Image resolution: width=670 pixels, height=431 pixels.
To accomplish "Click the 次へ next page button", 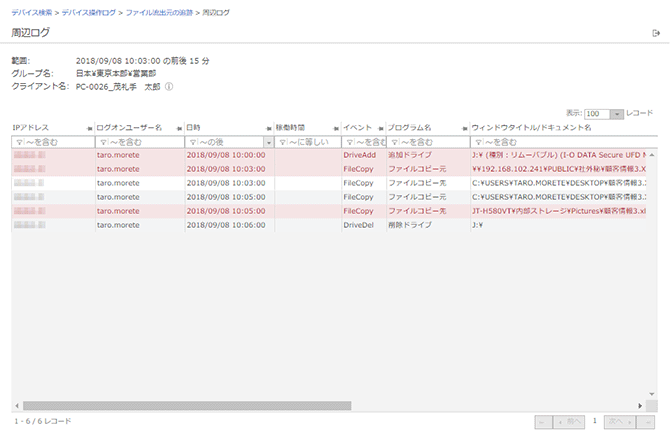I will [x=621, y=422].
